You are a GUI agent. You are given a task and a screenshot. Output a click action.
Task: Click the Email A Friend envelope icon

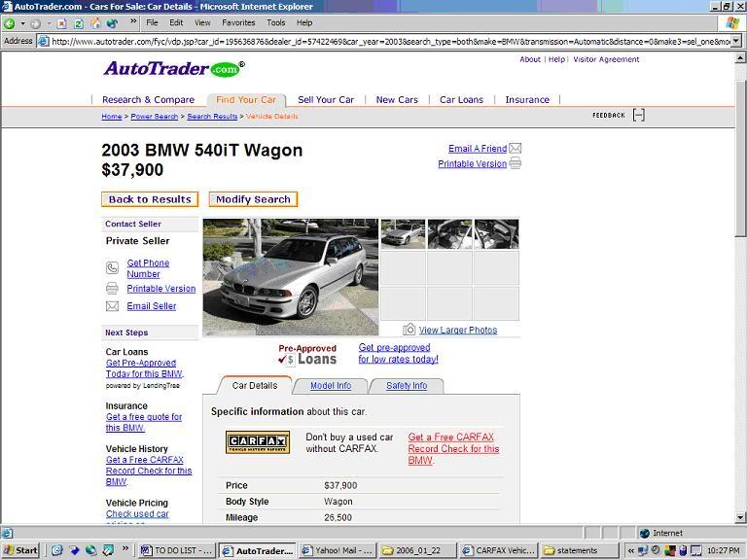[x=515, y=148]
